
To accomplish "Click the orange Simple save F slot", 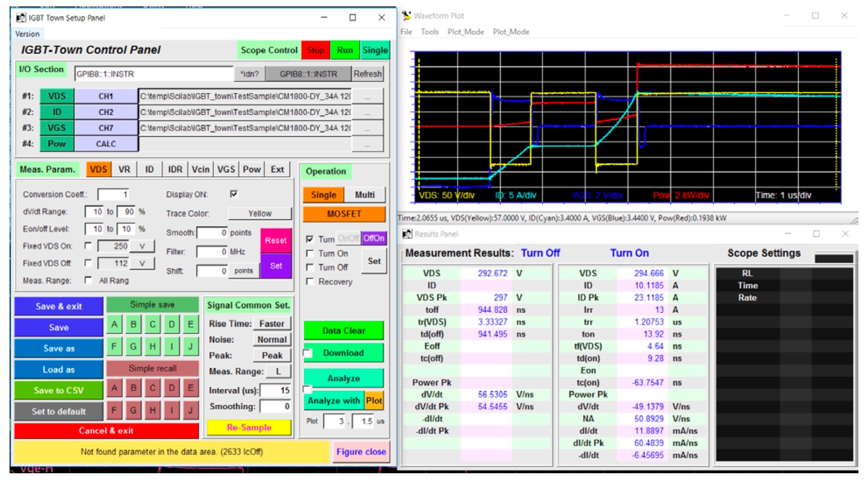I will point(114,346).
